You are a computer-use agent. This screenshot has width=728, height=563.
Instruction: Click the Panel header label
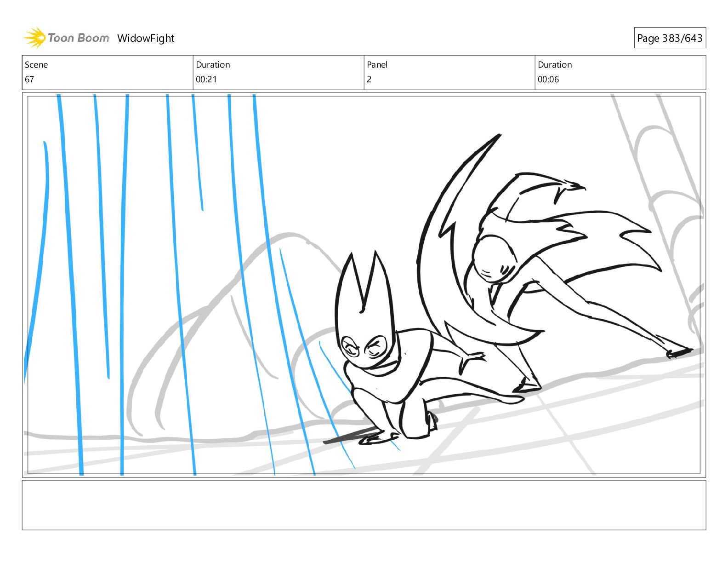click(377, 65)
